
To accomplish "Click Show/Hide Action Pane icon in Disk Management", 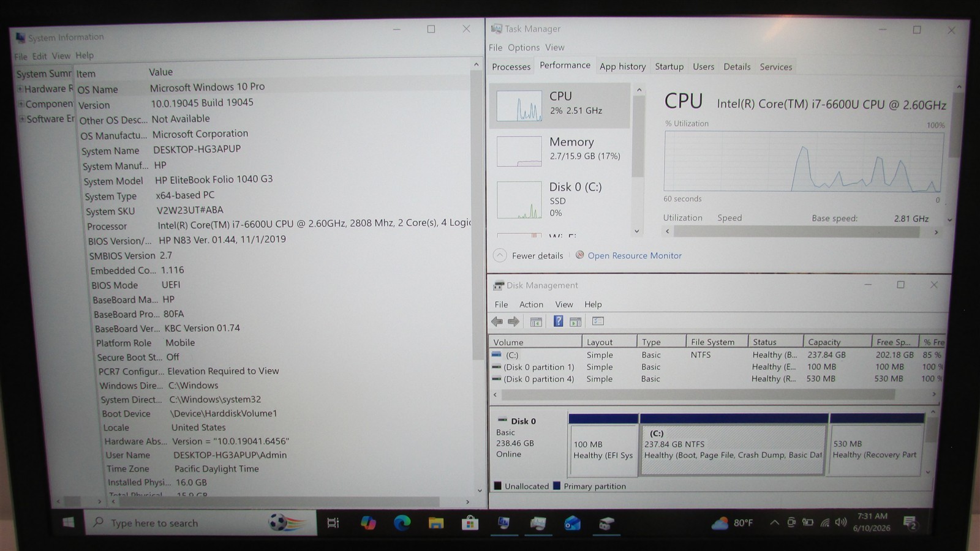I will point(575,321).
